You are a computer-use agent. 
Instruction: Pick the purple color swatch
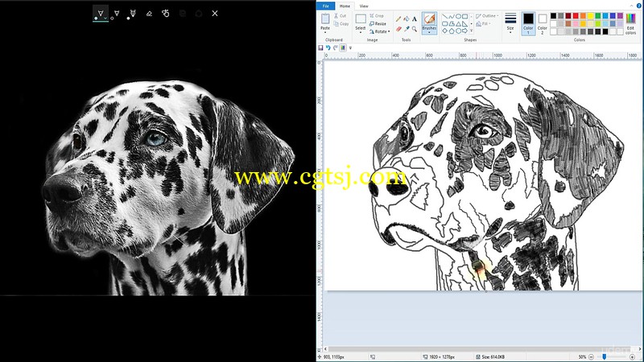620,15
